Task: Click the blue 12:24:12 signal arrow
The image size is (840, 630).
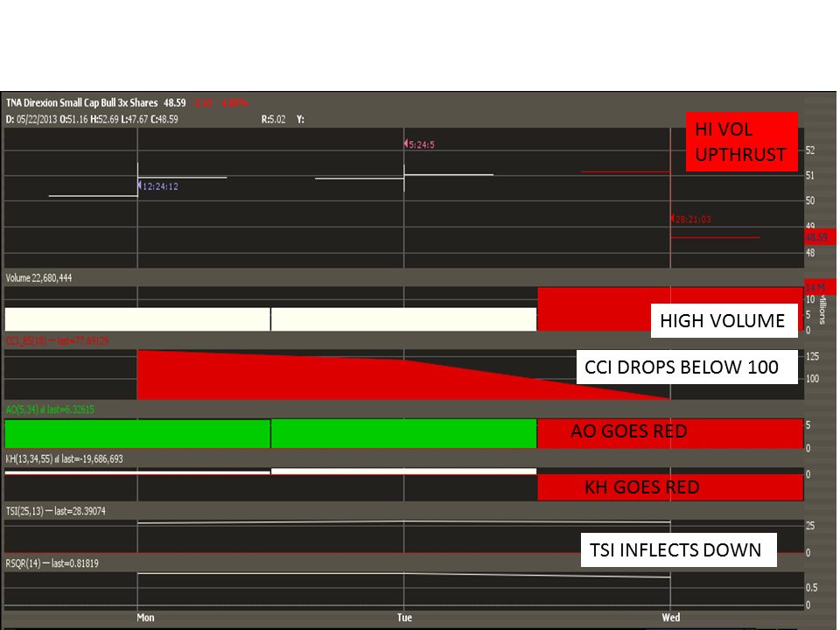Action: pos(140,185)
